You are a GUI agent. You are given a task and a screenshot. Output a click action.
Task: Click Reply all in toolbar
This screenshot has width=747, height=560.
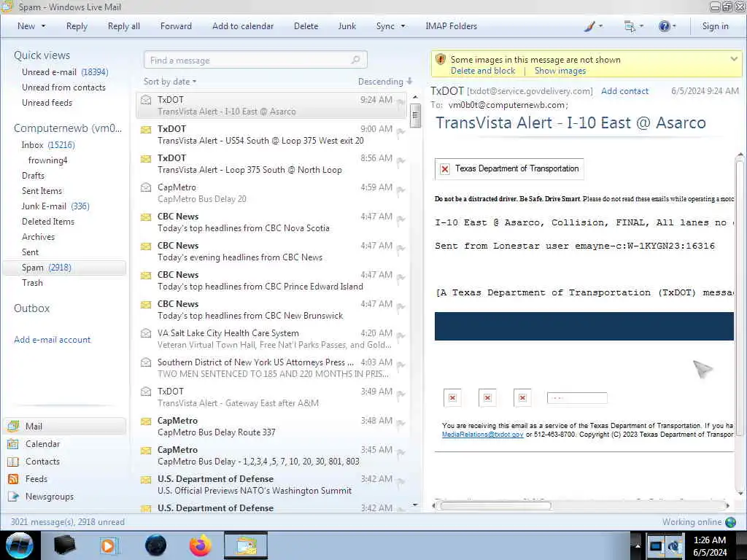click(x=124, y=26)
